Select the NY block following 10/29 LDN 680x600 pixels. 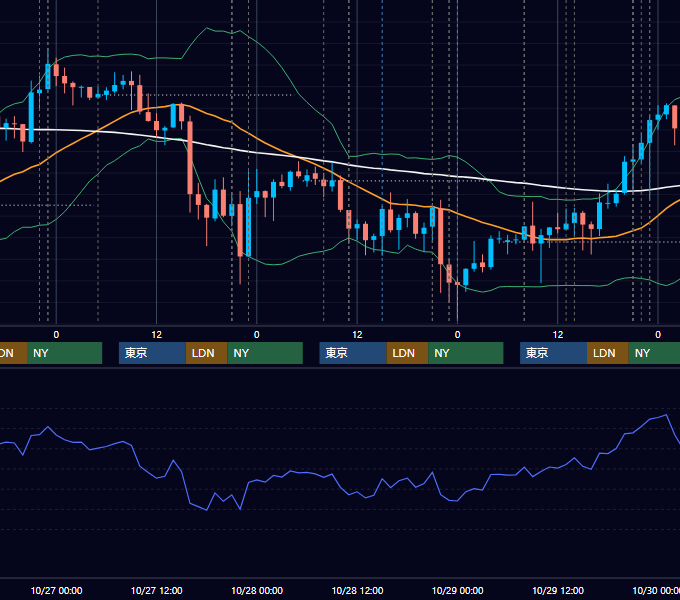pyautogui.click(x=654, y=353)
